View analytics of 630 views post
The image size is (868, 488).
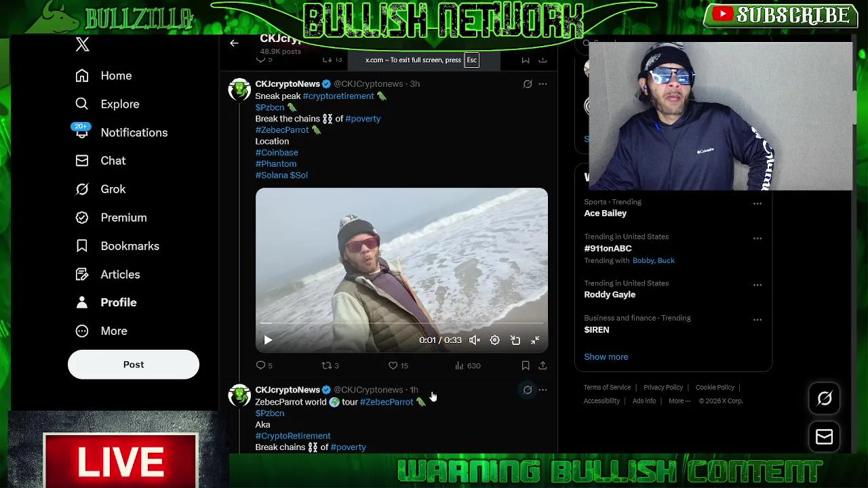point(467,365)
